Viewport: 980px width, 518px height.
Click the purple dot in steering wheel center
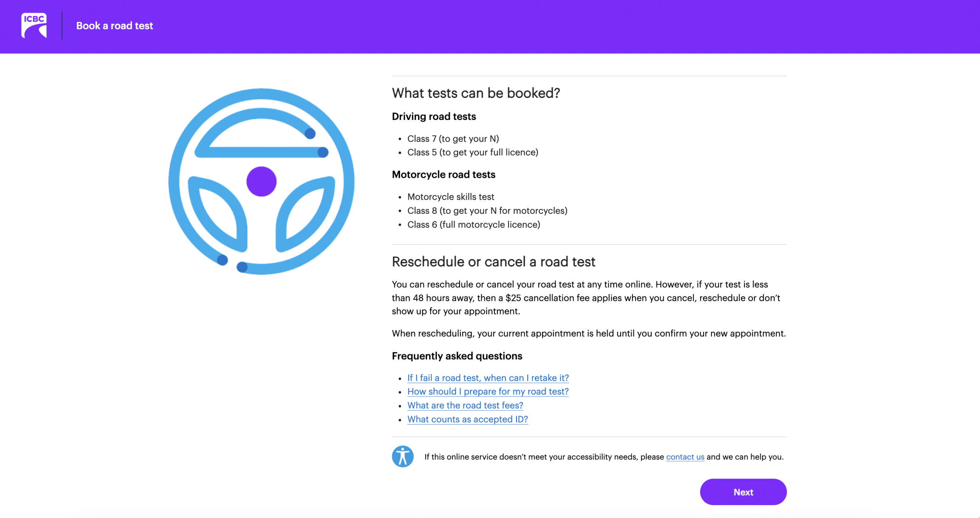point(261,181)
